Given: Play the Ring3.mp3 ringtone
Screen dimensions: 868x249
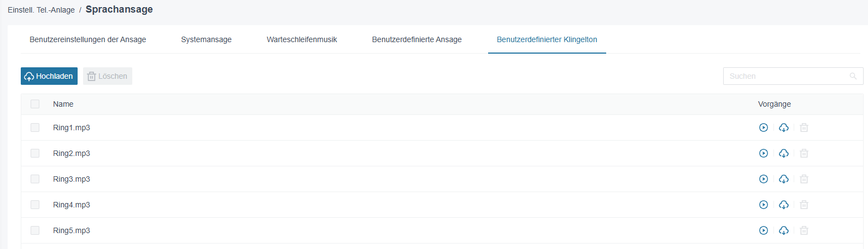Looking at the screenshot, I should (x=764, y=179).
